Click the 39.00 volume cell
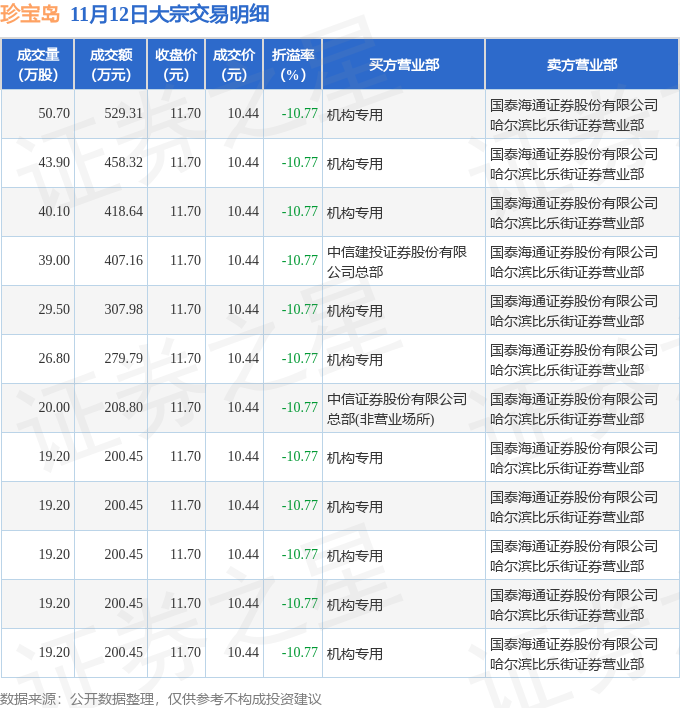Image resolution: width=680 pixels, height=708 pixels. pos(54,261)
